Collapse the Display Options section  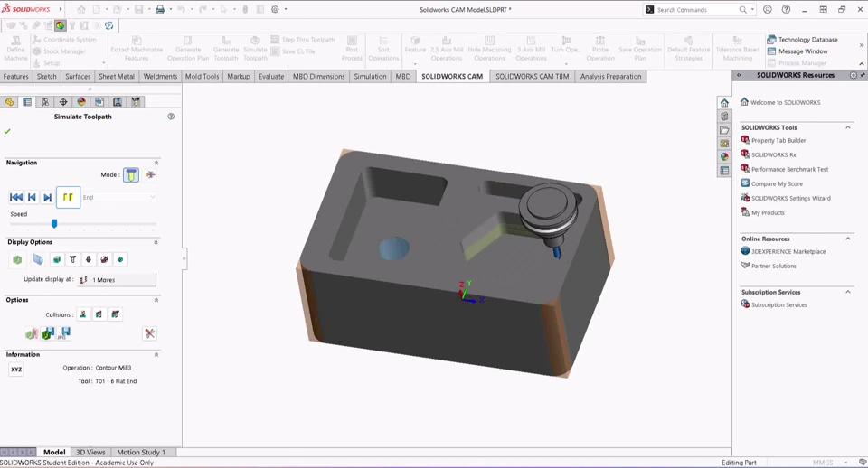click(156, 242)
